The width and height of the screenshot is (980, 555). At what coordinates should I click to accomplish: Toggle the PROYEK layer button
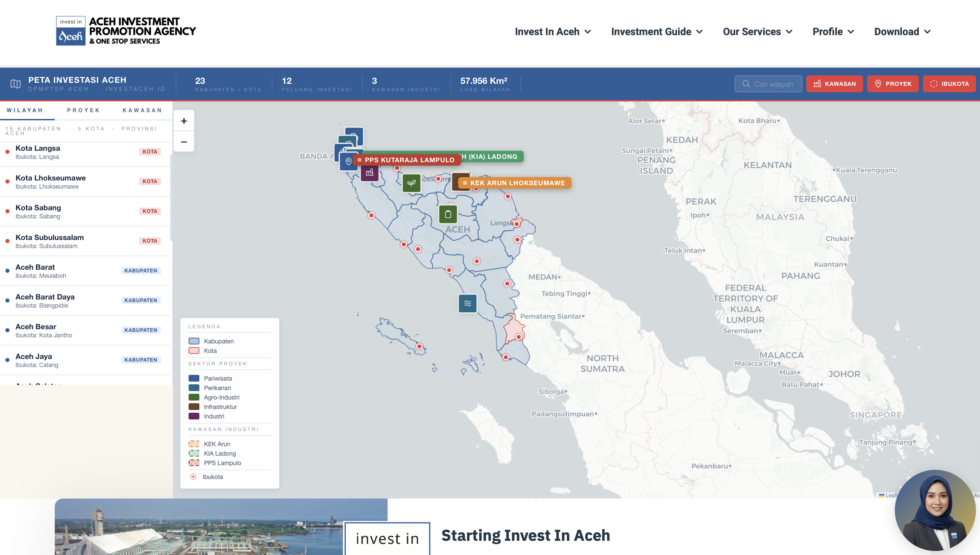tap(893, 84)
